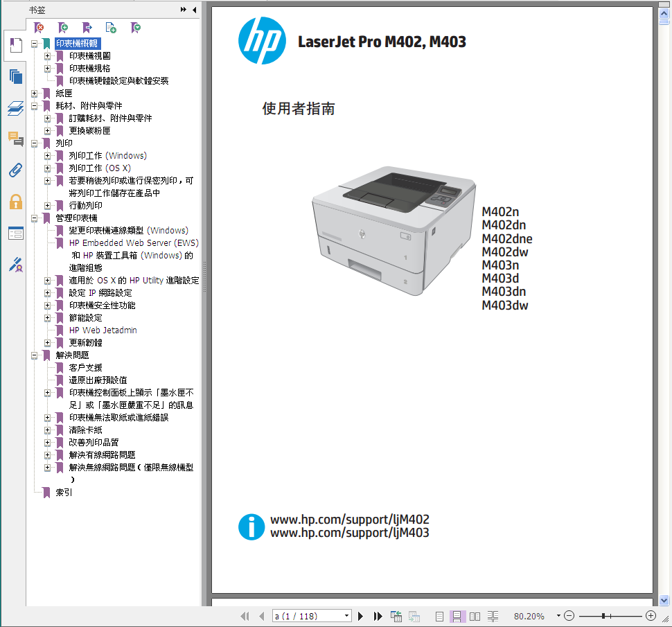The width and height of the screenshot is (672, 627).
Task: Click the 80.20% zoom value field
Action: (529, 616)
